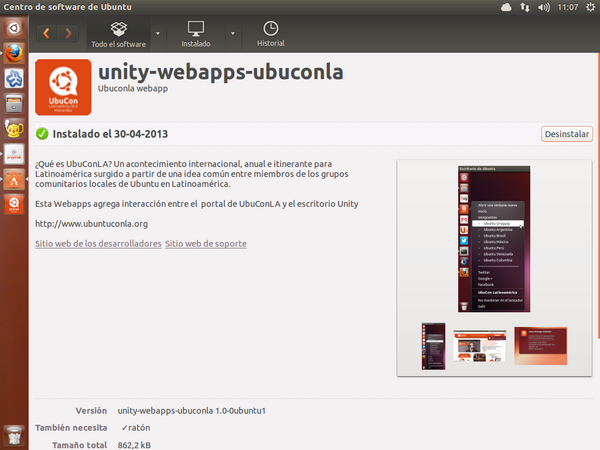Viewport: 600px width, 450px height.
Task: Click the UbuCon application logo
Action: tap(63, 87)
